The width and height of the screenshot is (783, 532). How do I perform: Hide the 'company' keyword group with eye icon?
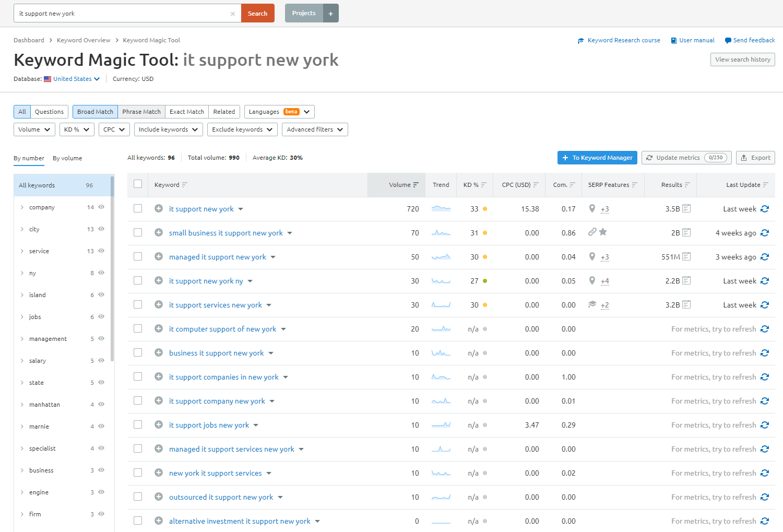(x=101, y=207)
